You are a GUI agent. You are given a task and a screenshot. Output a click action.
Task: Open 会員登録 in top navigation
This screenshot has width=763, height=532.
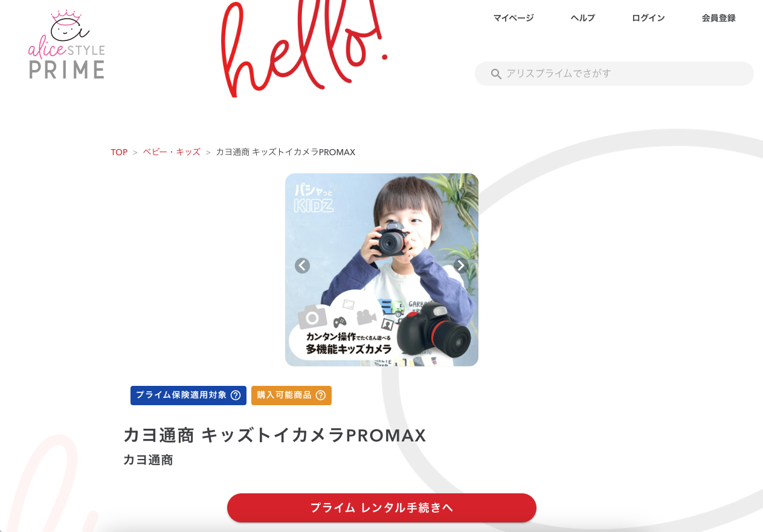pos(719,18)
